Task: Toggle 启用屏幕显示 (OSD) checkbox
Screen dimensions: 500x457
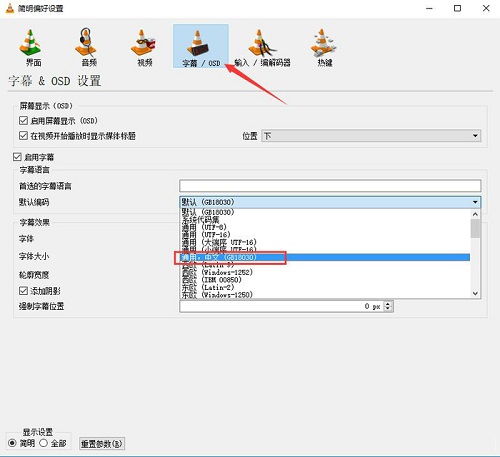Action: coord(23,120)
